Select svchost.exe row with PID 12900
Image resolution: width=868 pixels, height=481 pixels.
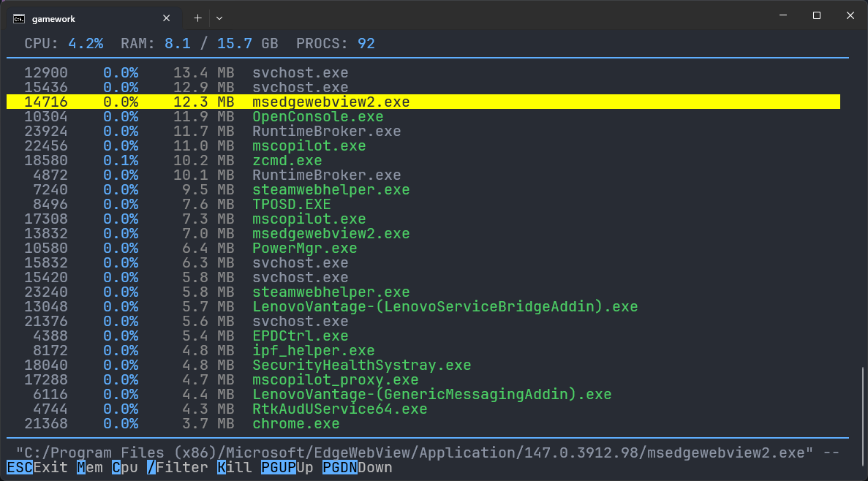tap(423, 73)
